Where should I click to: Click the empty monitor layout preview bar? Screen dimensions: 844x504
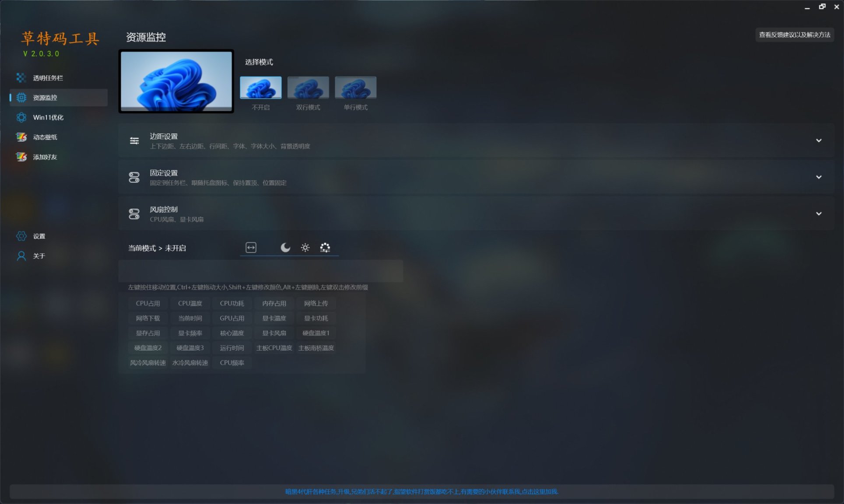[x=261, y=271]
